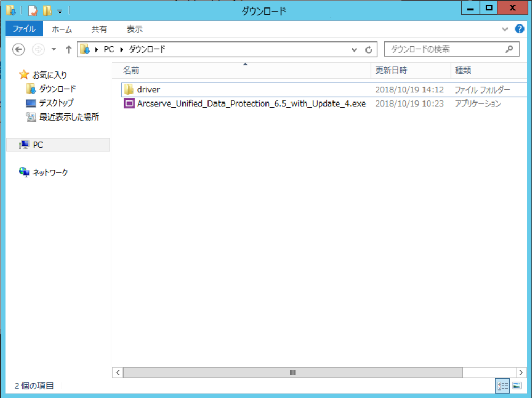Image resolution: width=532 pixels, height=398 pixels.
Task: Close the ダウンロード window
Action: [513, 8]
